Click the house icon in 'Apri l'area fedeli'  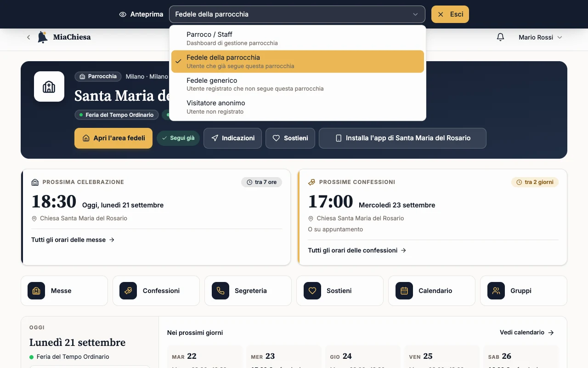coord(86,138)
